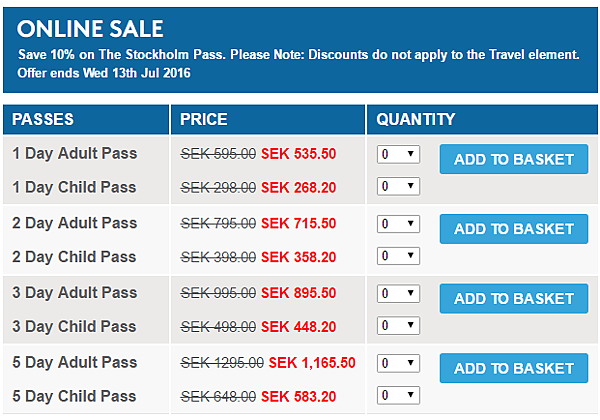Click the PASSES column header
The height and width of the screenshot is (420, 600).
pos(43,119)
